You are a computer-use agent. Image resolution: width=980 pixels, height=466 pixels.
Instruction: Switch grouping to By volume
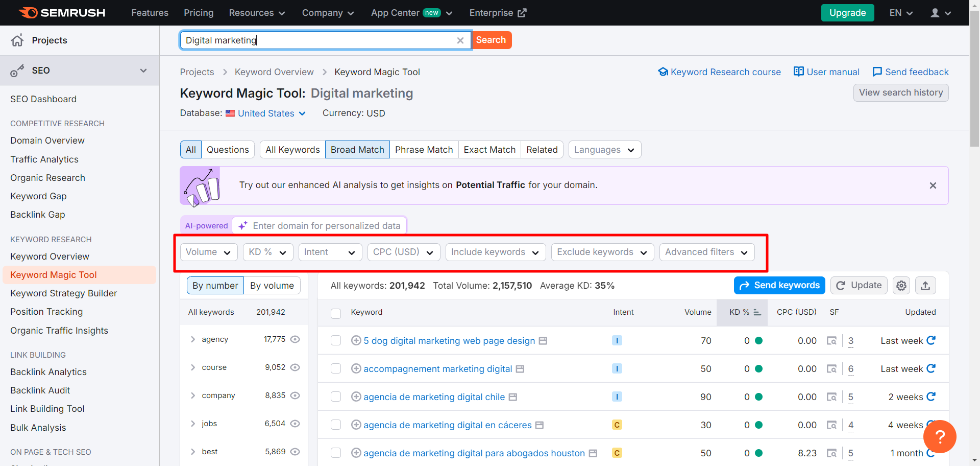click(272, 286)
